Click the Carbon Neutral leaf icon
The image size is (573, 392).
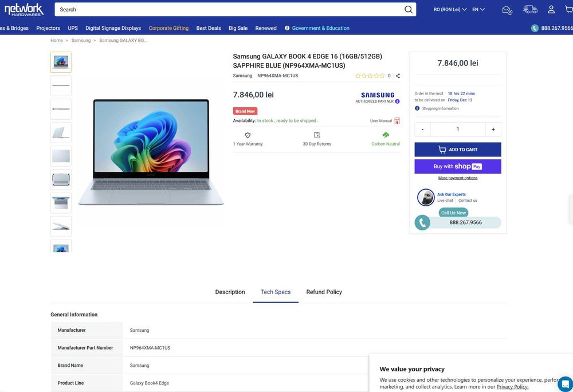386,135
